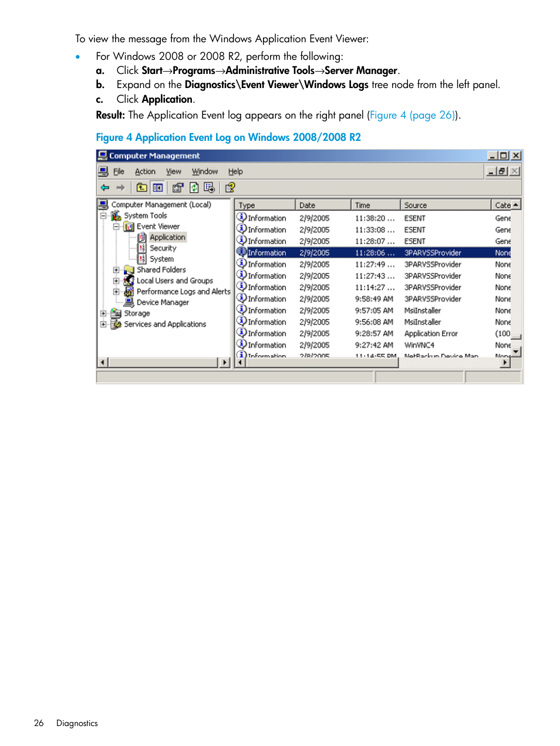The width and height of the screenshot is (560, 746).
Task: Open the Action menu
Action: coord(145,171)
